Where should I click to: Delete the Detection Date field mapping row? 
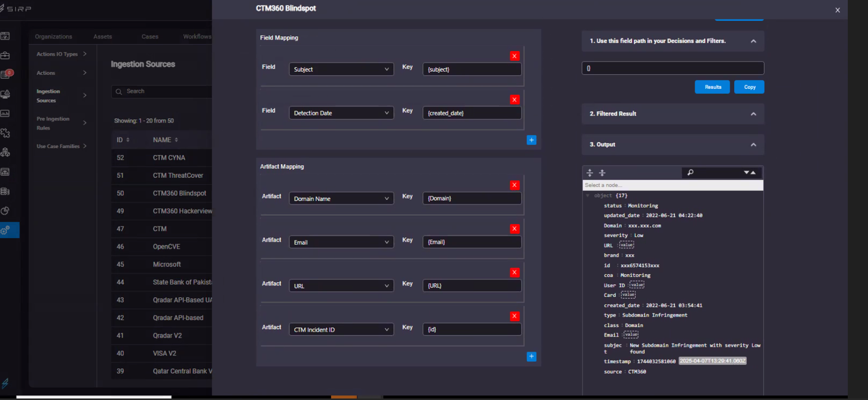[515, 99]
